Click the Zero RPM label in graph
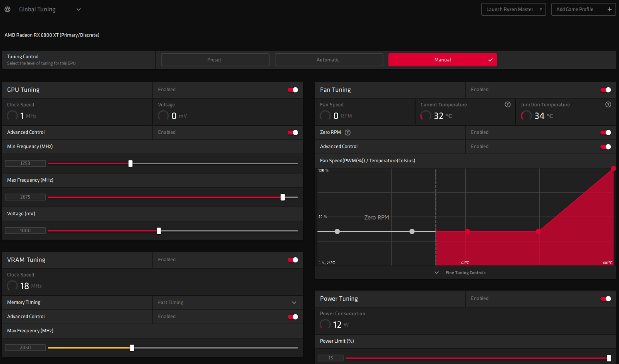Screen dimensions: 619x364 coord(376,218)
